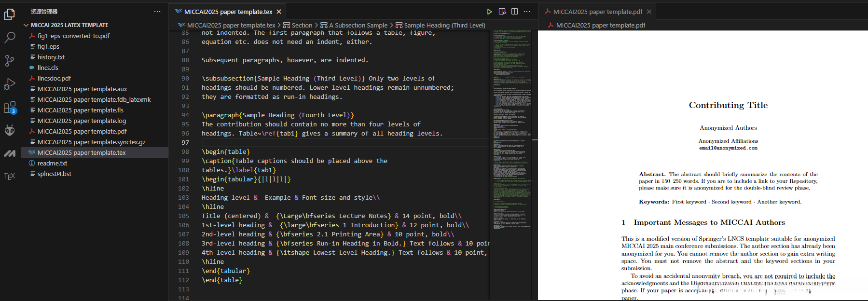Open the Source Control view
The height and width of the screenshot is (301, 868).
(x=10, y=61)
